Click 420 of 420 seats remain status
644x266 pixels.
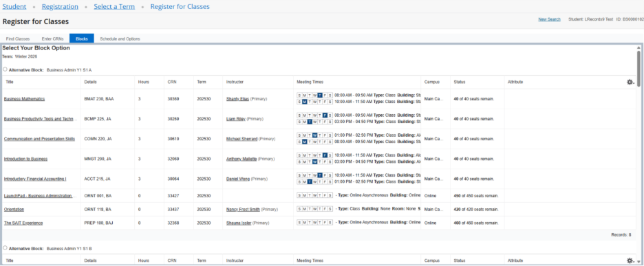point(475,210)
